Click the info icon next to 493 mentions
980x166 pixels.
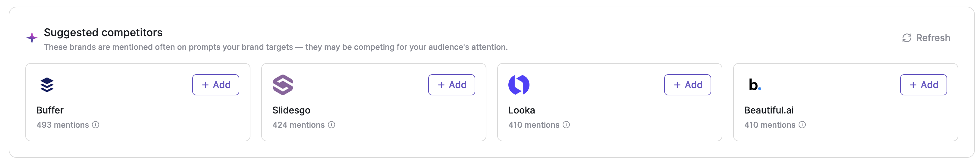[x=96, y=125]
